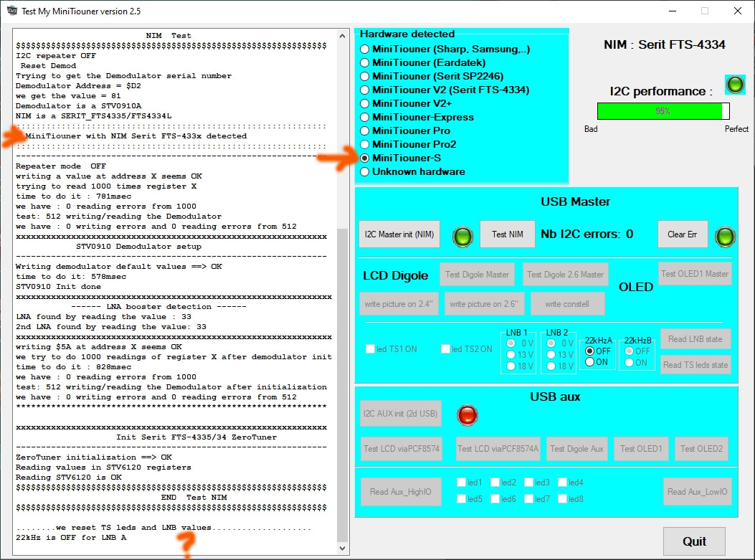Check the led1 checkbox
755x560 pixels.
point(461,482)
